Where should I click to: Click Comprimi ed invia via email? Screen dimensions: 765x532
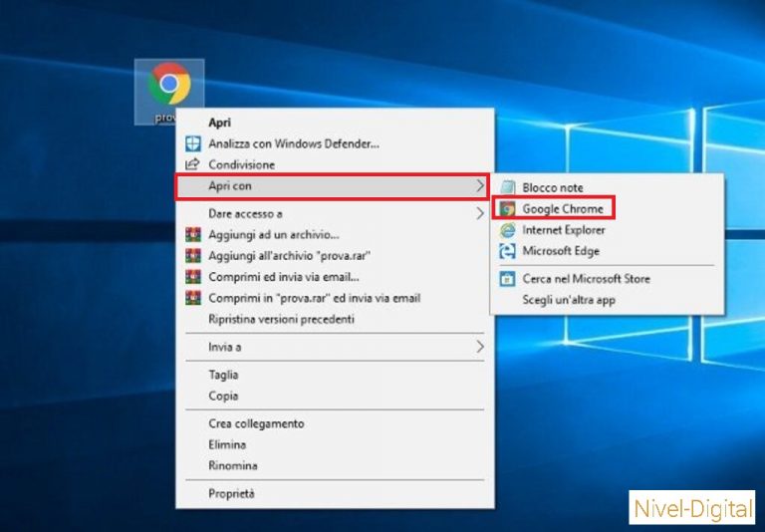pyautogui.click(x=283, y=276)
